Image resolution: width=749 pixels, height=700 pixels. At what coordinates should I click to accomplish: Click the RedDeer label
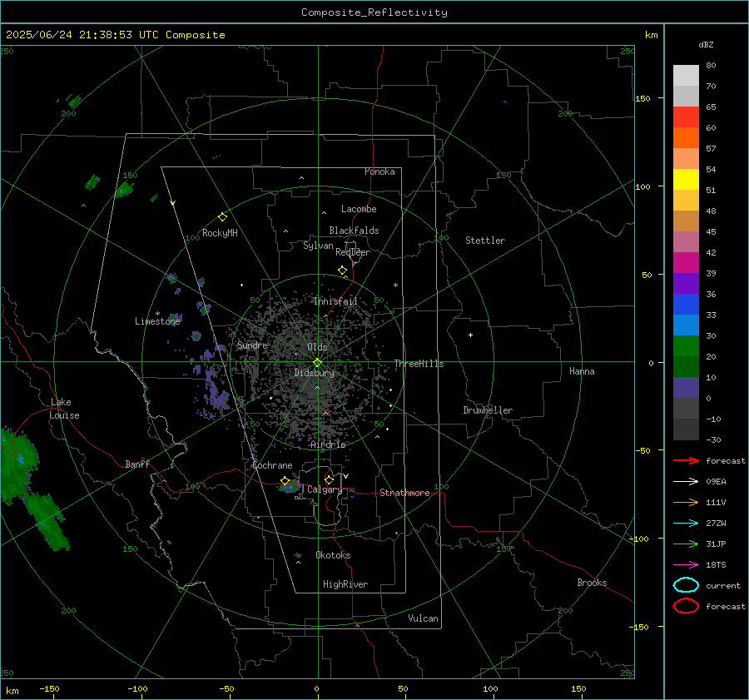pyautogui.click(x=353, y=252)
